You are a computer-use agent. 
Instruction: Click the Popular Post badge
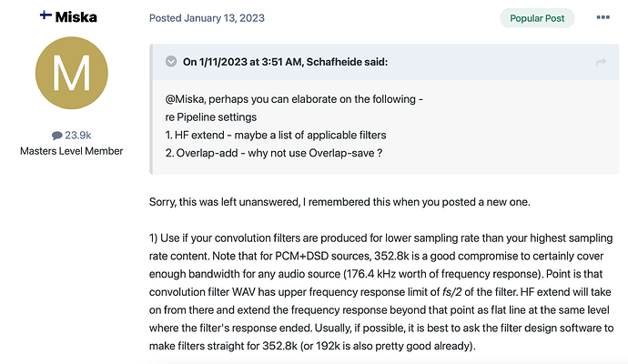537,17
